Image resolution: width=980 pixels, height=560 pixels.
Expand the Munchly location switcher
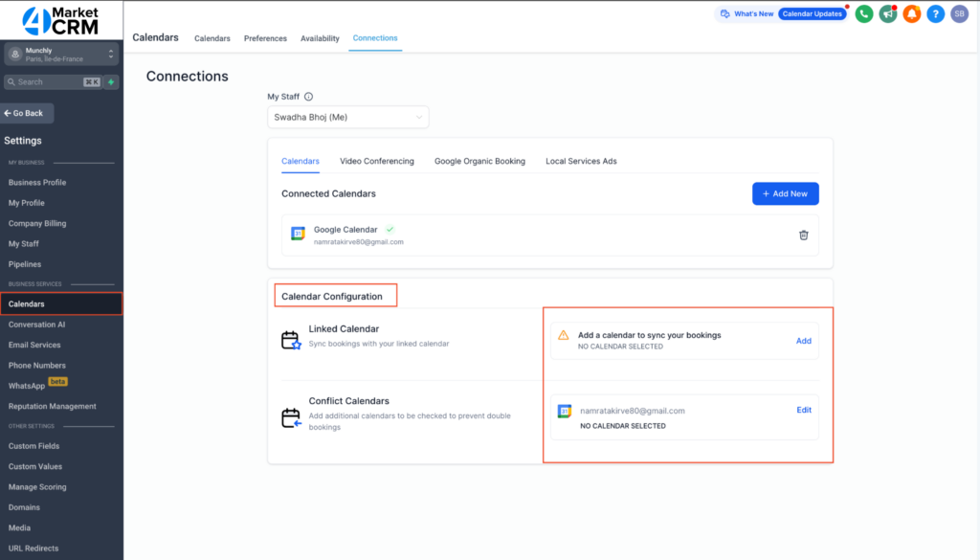coord(61,55)
